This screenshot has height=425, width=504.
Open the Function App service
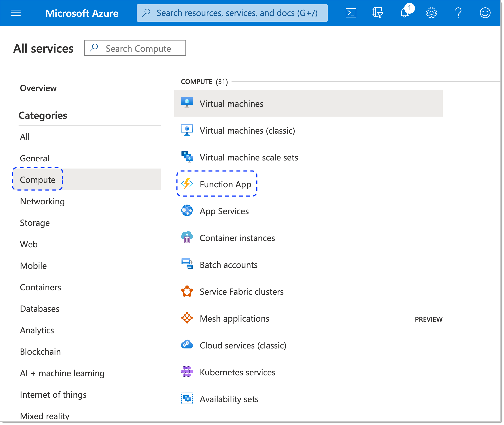[x=226, y=184]
